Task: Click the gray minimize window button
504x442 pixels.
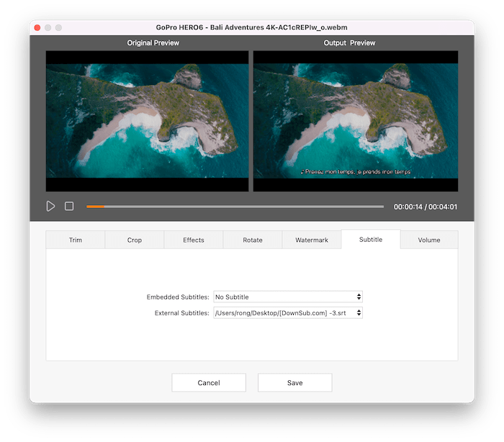Action: (x=48, y=27)
